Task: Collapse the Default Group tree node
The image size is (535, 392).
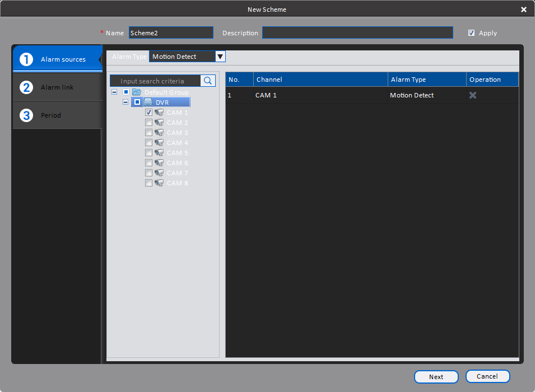Action: click(114, 92)
